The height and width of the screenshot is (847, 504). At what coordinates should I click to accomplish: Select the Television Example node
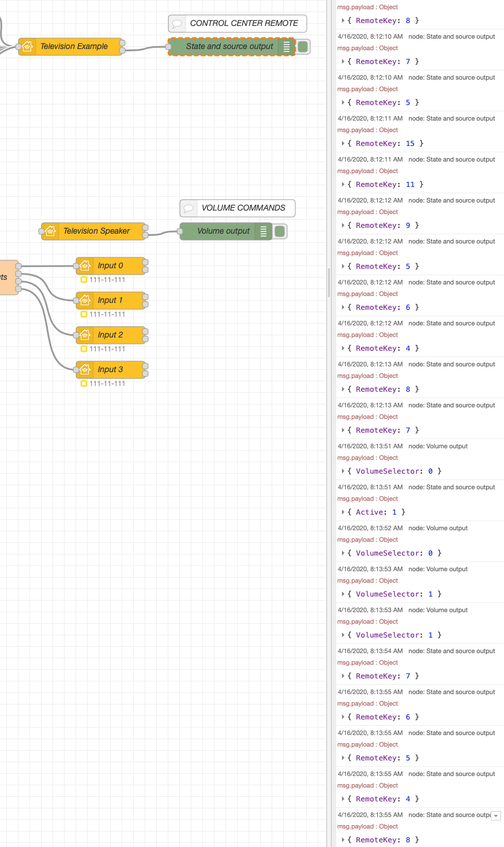coord(72,47)
